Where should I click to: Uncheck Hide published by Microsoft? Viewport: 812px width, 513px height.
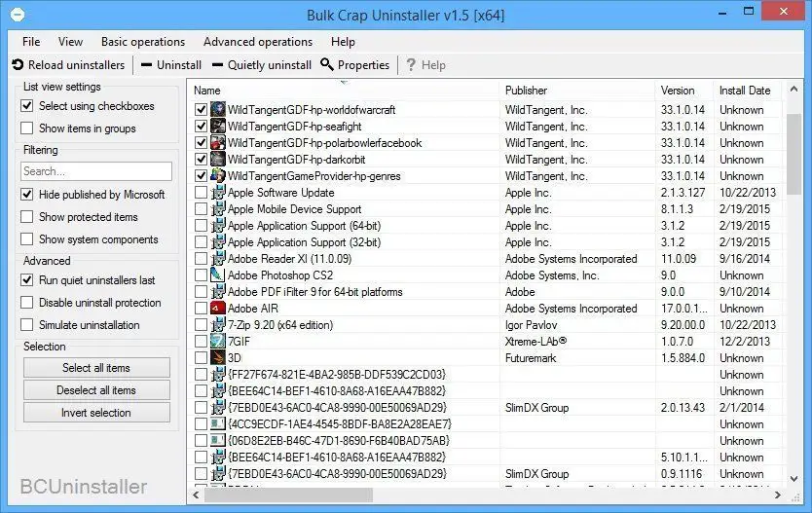coord(27,195)
